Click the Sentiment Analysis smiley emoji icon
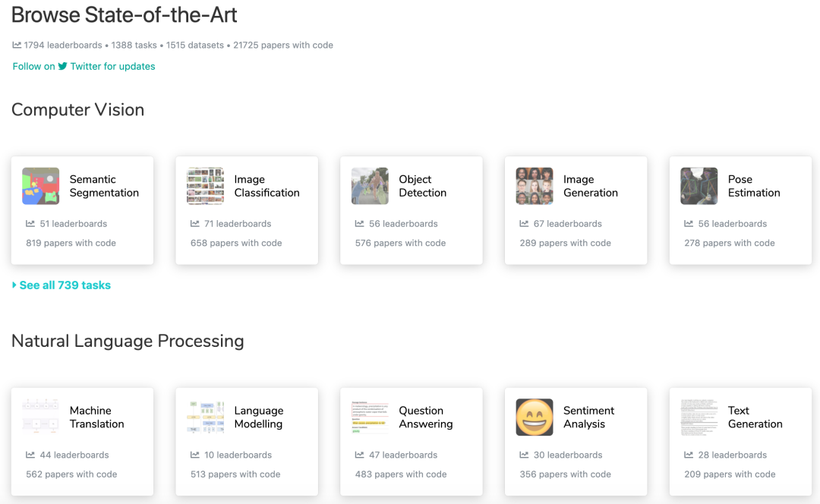This screenshot has width=820, height=504. point(535,417)
